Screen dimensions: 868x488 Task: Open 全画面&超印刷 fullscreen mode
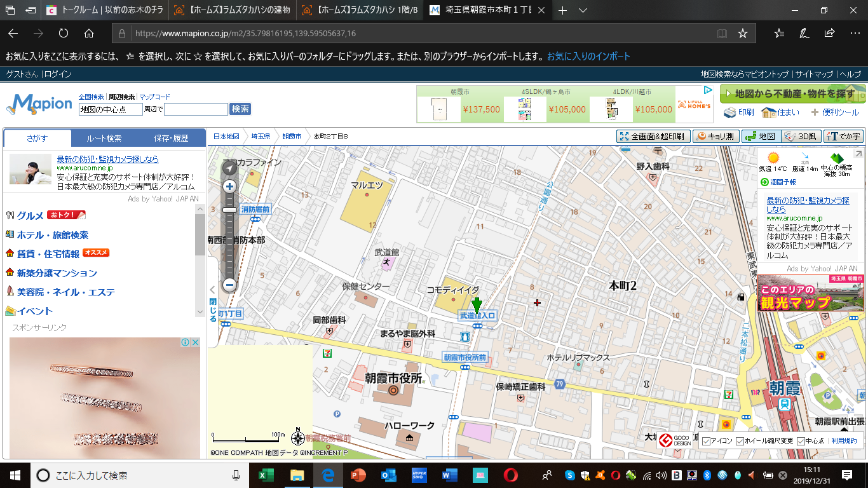click(x=653, y=136)
